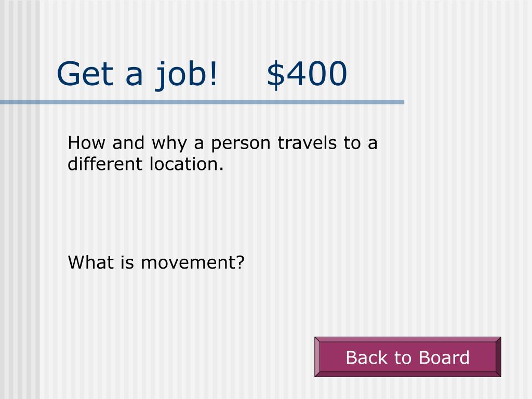532x399 pixels.
Task: Click the word 'person' in the clue
Action: tap(241, 144)
